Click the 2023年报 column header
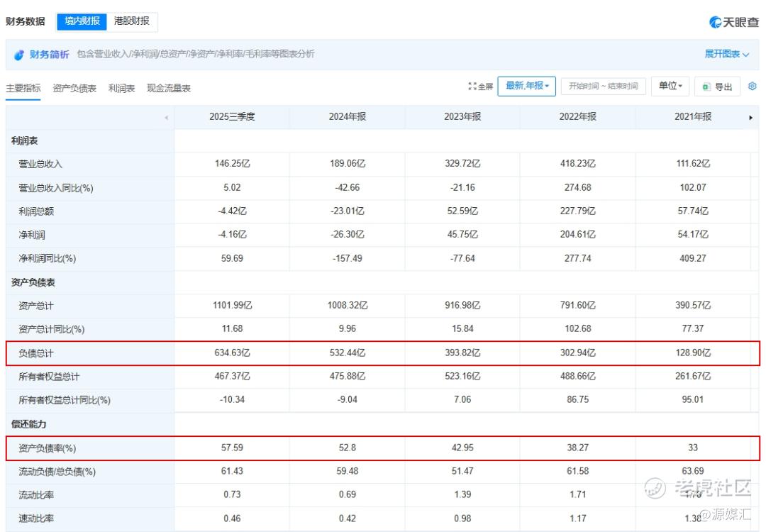This screenshot has width=766, height=532. click(462, 117)
